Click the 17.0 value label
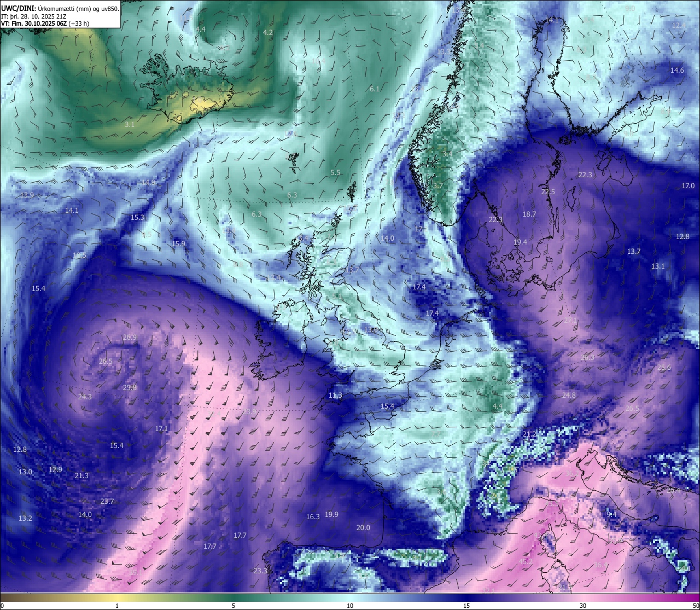700x610 pixels. point(688,185)
